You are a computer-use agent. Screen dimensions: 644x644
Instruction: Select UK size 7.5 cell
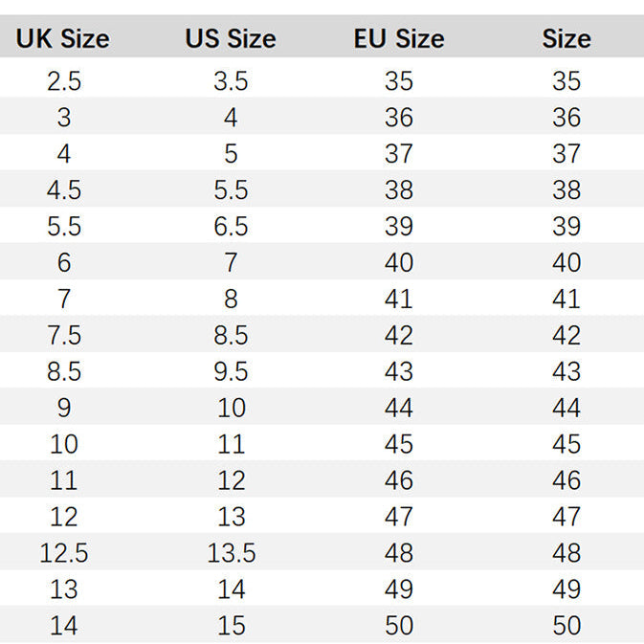(x=64, y=335)
